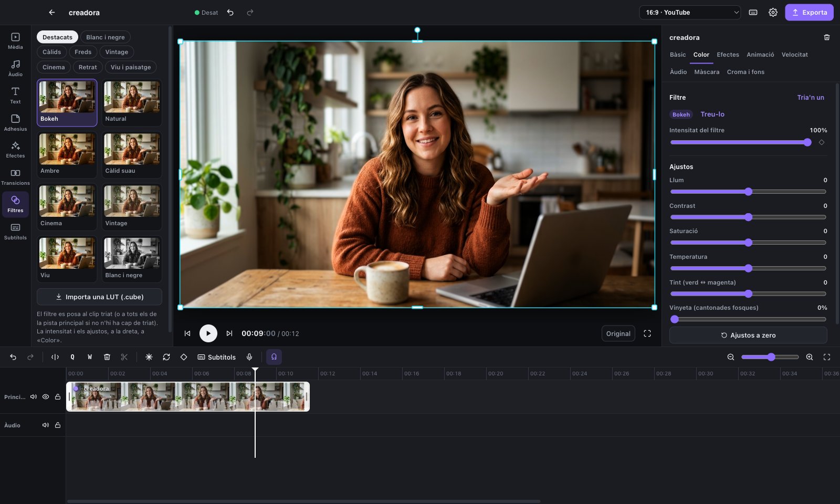Click the scissors cut icon in timeline toolbar
This screenshot has height=504, width=840.
pos(124,357)
